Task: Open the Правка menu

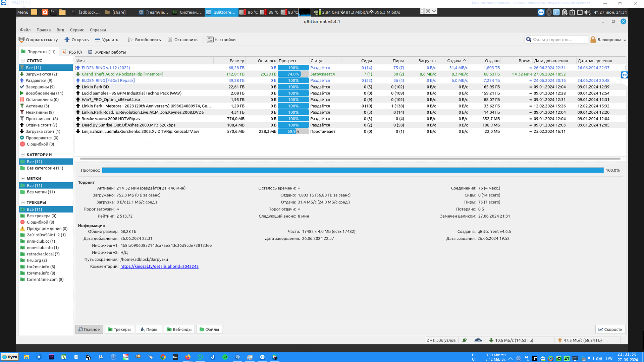Action: coord(44,30)
